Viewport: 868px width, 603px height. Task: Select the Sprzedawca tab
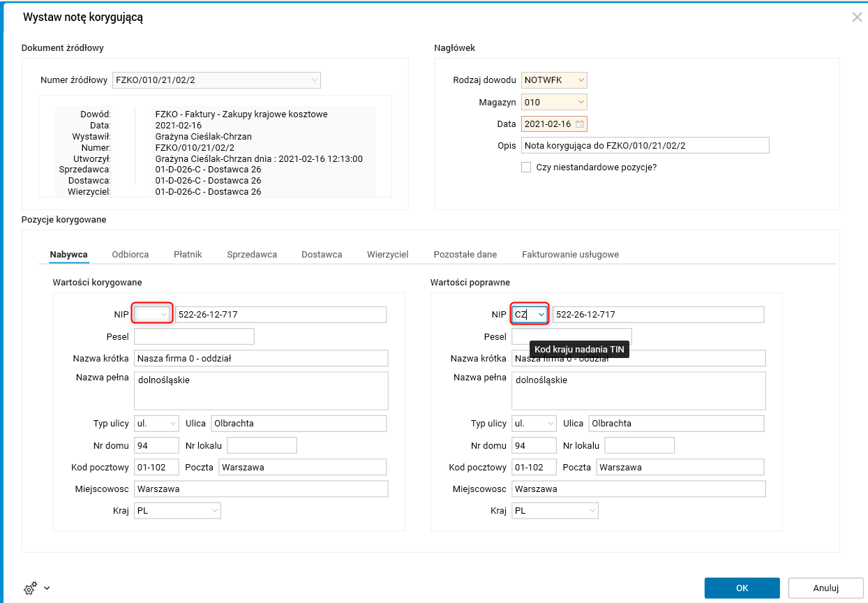tap(252, 255)
